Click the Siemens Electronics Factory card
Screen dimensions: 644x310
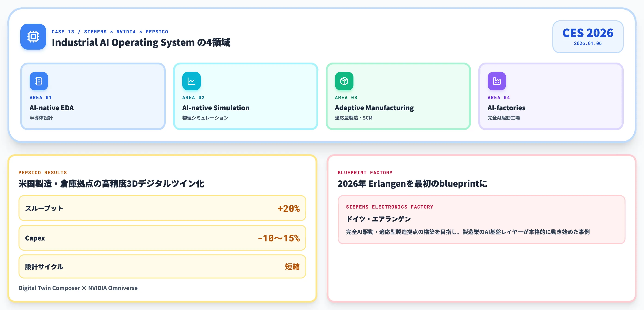point(481,220)
